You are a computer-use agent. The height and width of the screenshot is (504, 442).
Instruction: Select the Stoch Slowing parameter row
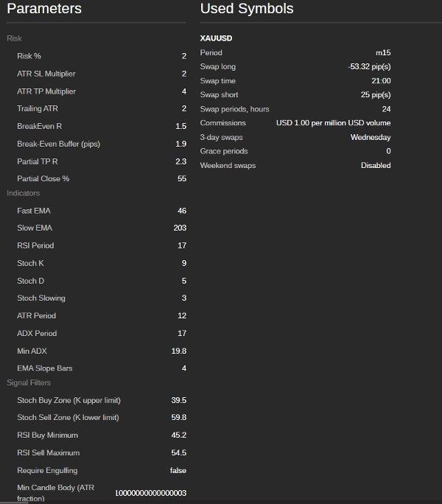[97, 298]
